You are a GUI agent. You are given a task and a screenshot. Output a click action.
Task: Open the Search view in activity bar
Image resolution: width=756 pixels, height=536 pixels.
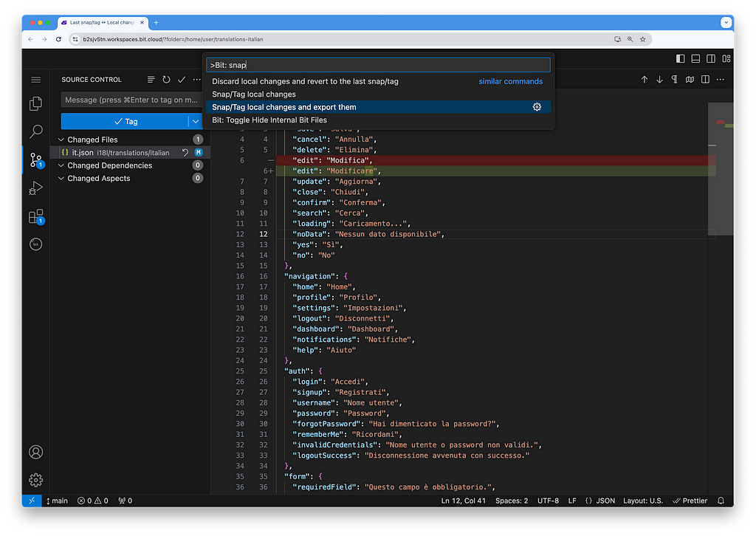click(35, 131)
